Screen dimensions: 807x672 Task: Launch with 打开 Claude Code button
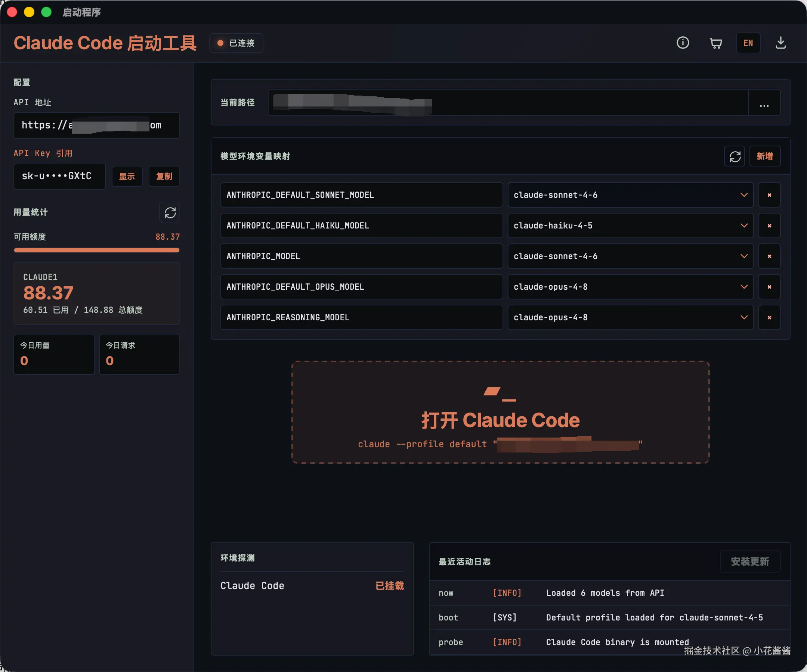[500, 413]
